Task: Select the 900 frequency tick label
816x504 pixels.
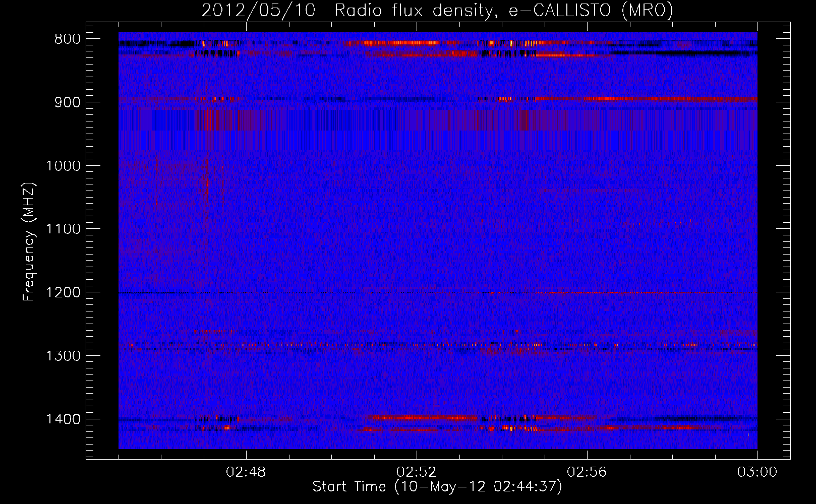Action: click(67, 102)
